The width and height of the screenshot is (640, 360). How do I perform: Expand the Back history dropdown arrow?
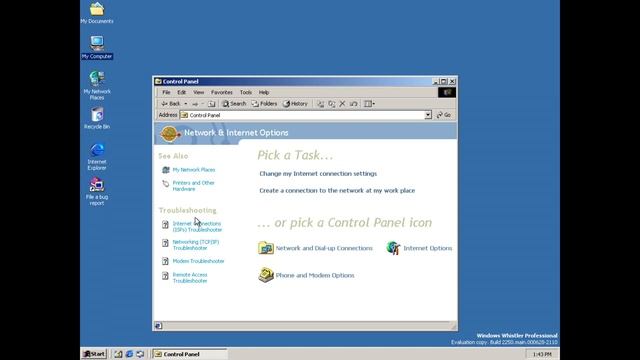pos(186,104)
